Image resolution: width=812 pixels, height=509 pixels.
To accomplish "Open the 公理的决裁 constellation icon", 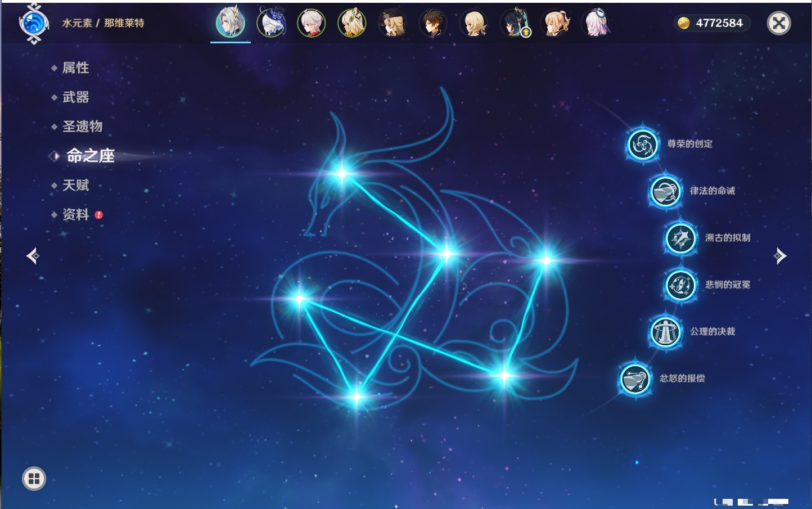I will pyautogui.click(x=665, y=332).
